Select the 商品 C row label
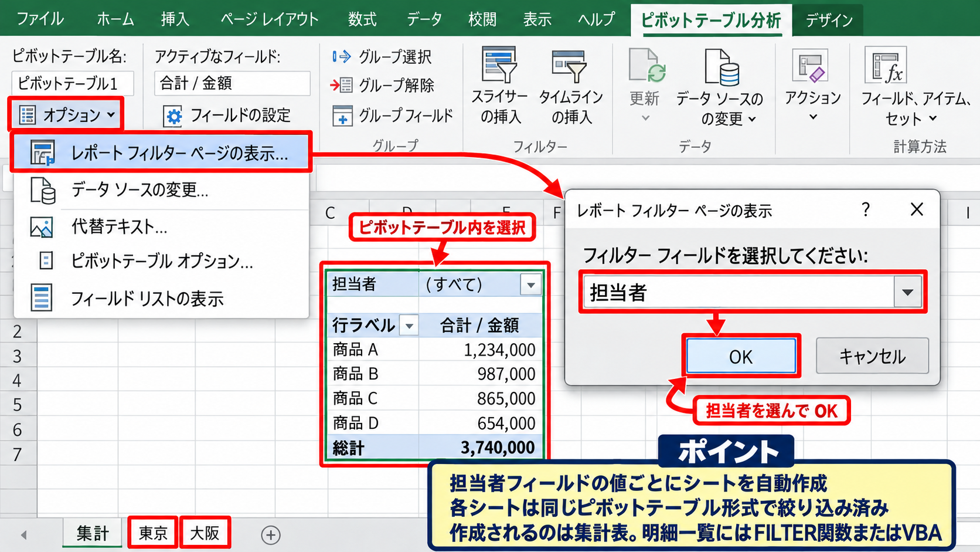The image size is (980, 552). pyautogui.click(x=373, y=399)
